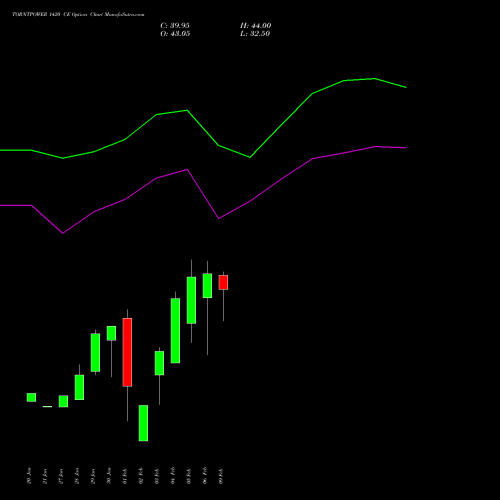Click the 06 Feb date label
500x500 pixels.
click(x=205, y=476)
